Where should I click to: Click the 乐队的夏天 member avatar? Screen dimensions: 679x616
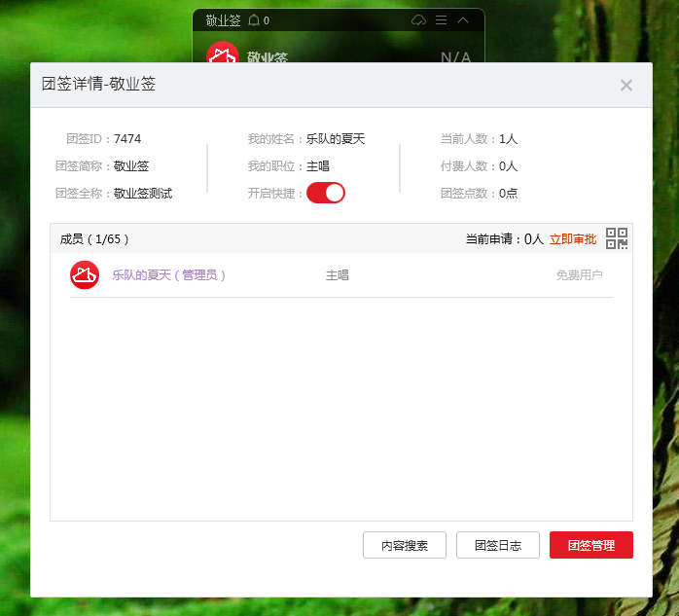coord(85,275)
